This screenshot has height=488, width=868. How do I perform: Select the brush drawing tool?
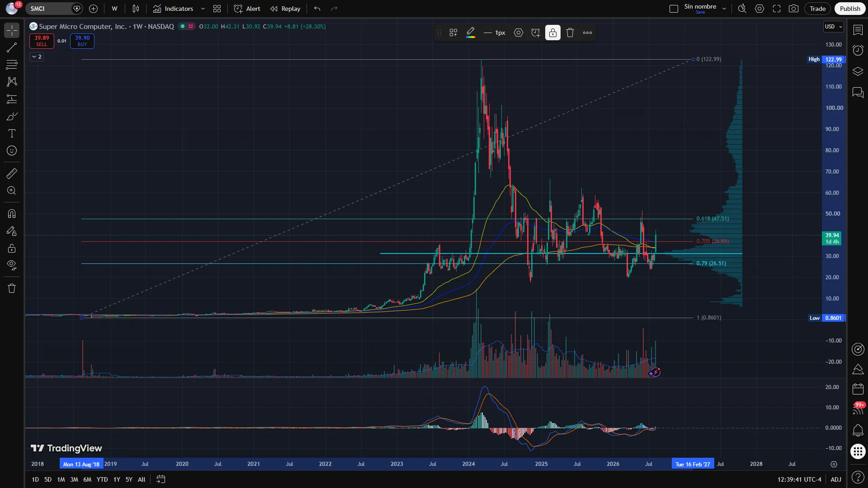[x=12, y=117]
